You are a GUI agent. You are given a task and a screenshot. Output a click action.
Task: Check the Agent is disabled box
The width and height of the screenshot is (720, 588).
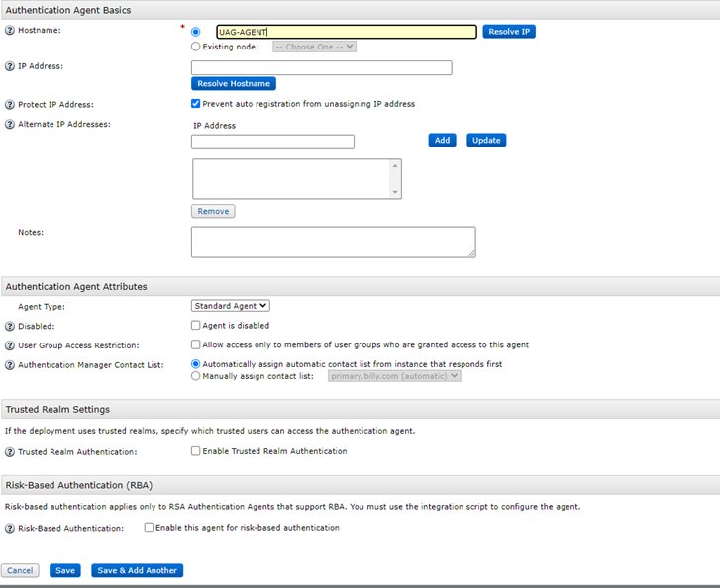click(x=196, y=325)
